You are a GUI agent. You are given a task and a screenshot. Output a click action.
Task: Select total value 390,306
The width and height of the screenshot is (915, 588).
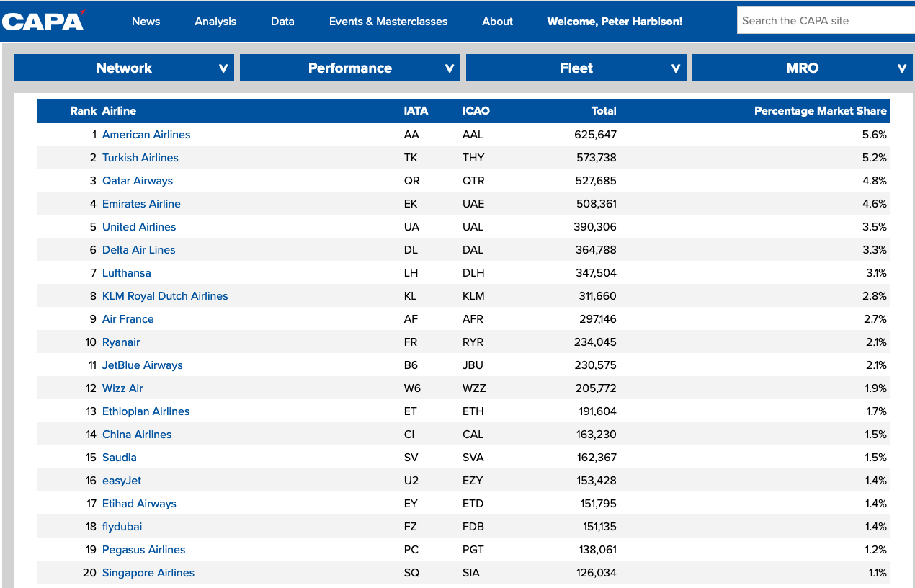[x=596, y=227]
